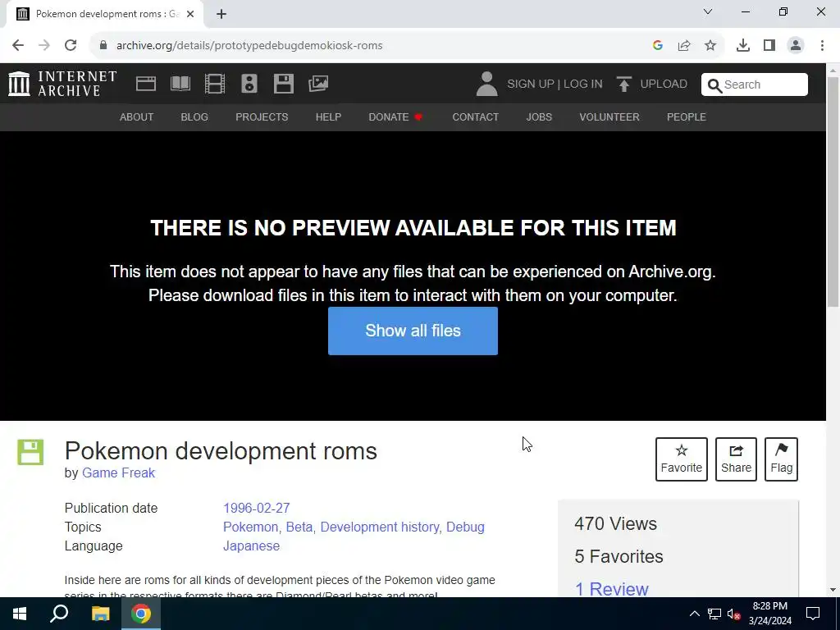Click the Chrome taskbar icon
The image size is (840, 630).
(x=141, y=614)
